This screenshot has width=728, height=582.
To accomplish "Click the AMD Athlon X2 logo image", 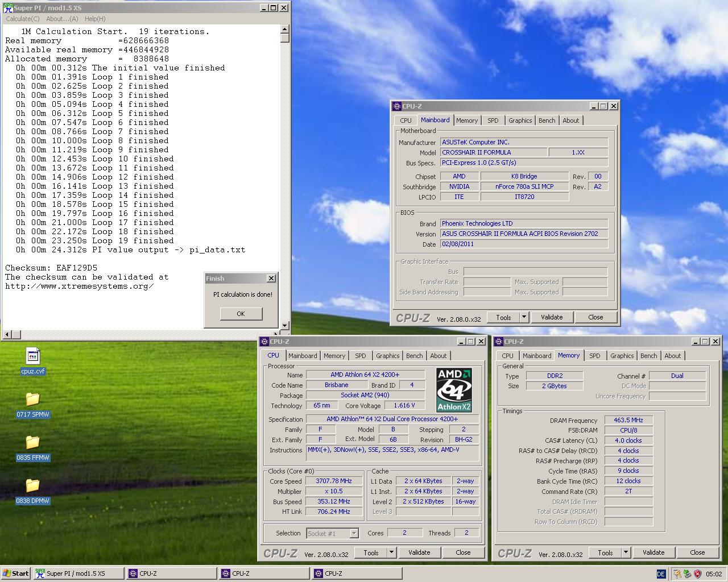I will tap(454, 390).
